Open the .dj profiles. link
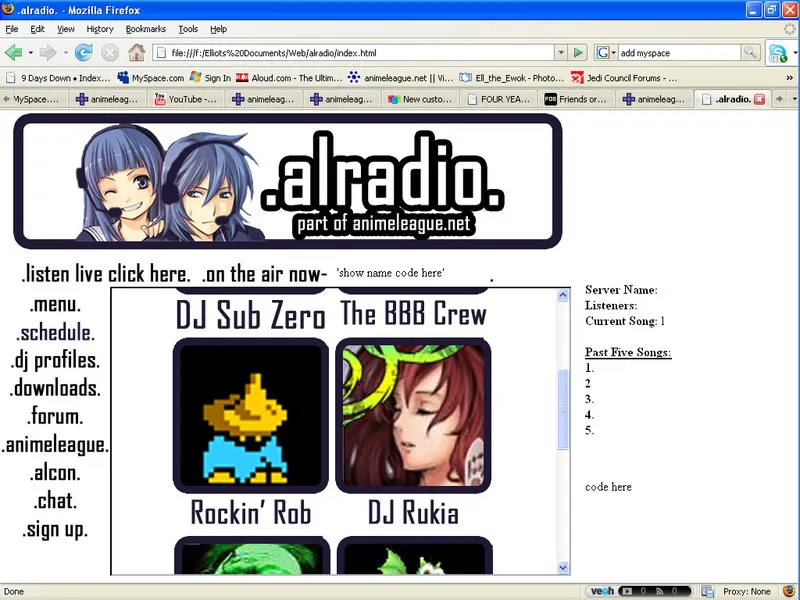The width and height of the screenshot is (800, 600). pos(55,361)
